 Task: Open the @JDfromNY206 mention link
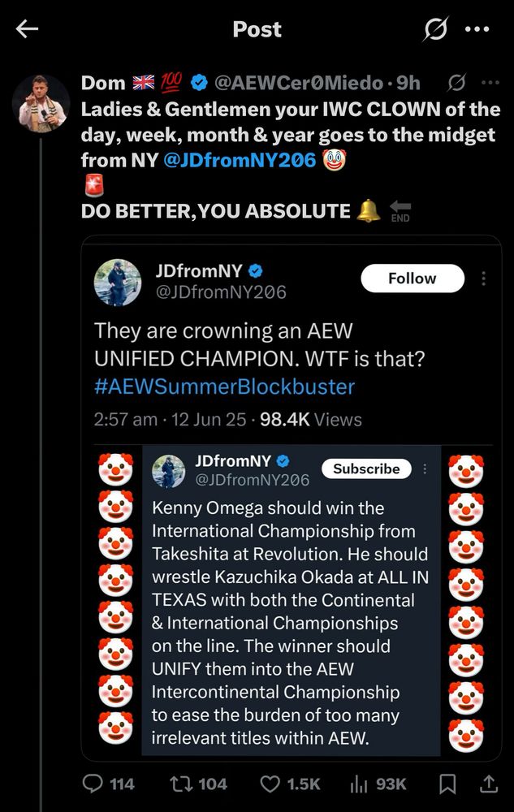click(x=239, y=160)
